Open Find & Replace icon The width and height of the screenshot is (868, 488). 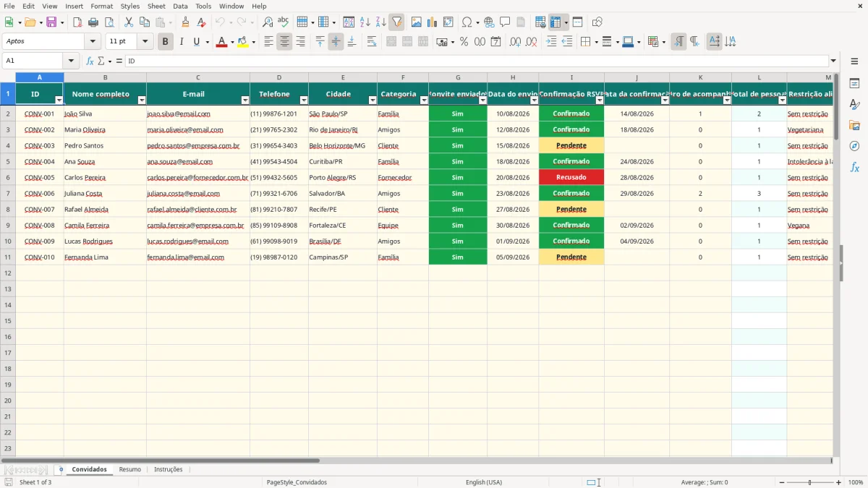click(x=268, y=22)
